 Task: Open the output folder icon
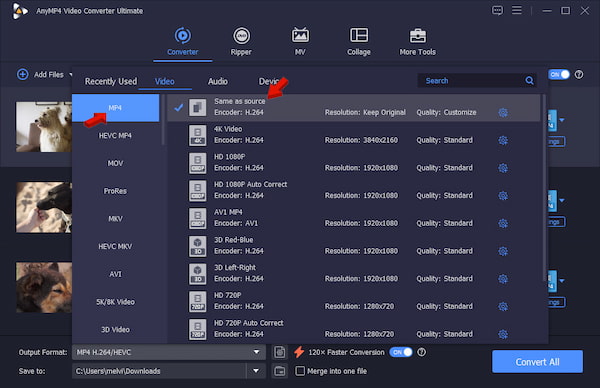(x=280, y=371)
